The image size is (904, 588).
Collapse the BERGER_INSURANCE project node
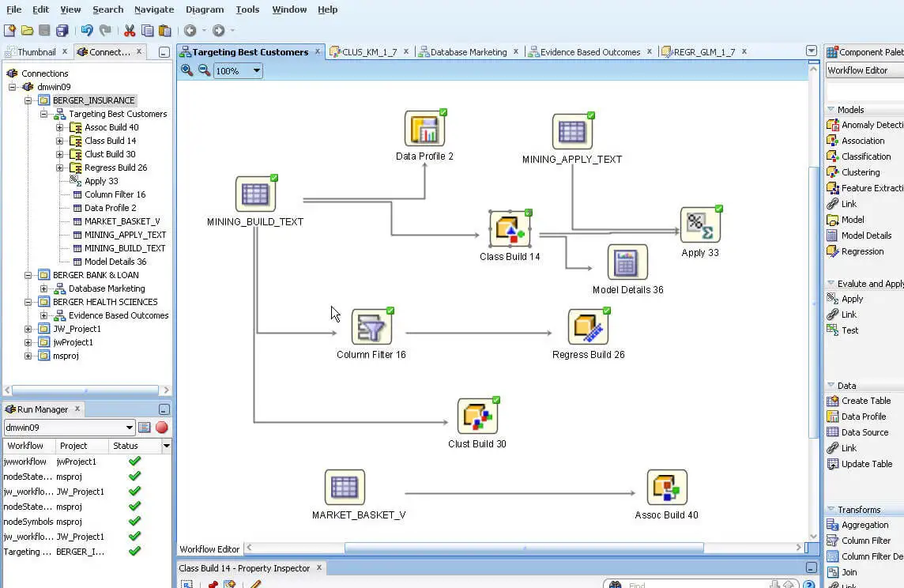pos(28,100)
